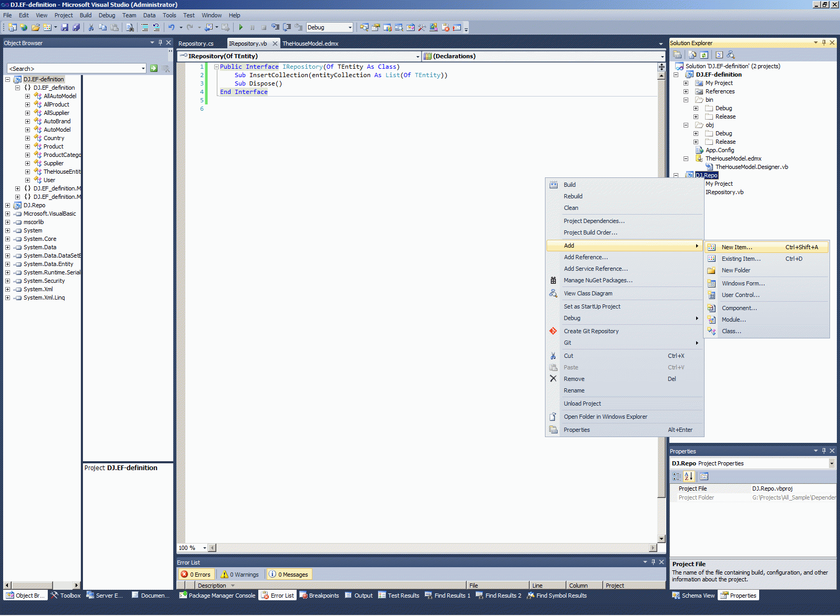Screen dimensions: 840x616
Task: Click the Remove X icon in context menu
Action: pyautogui.click(x=553, y=379)
